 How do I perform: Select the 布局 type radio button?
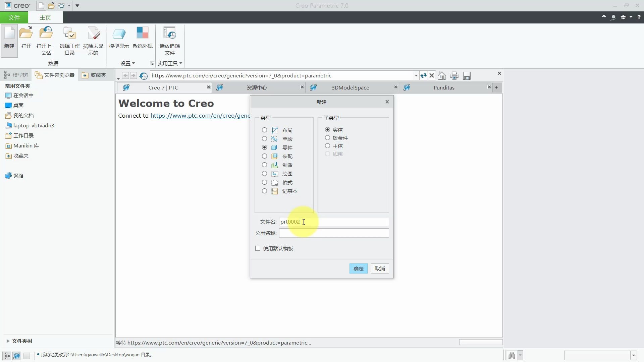[x=264, y=130]
